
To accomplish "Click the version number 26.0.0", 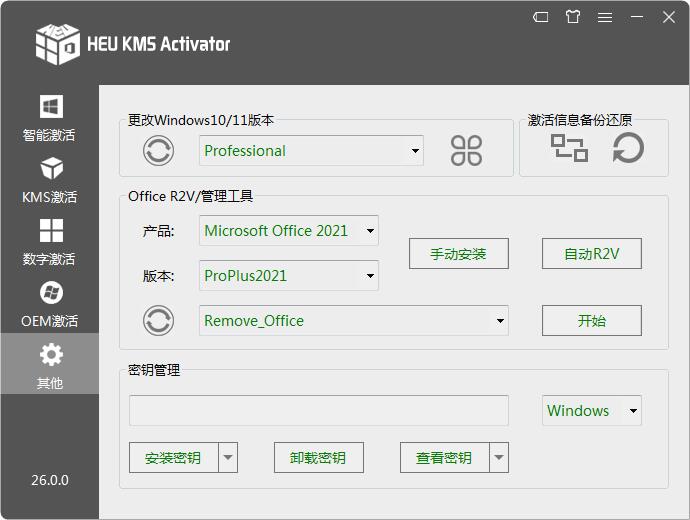I will coord(50,480).
